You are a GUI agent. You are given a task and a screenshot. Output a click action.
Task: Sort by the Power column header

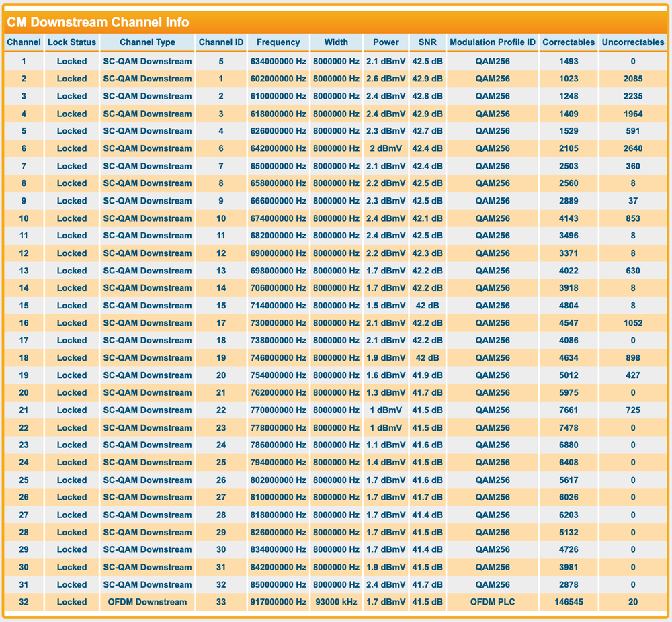[386, 42]
